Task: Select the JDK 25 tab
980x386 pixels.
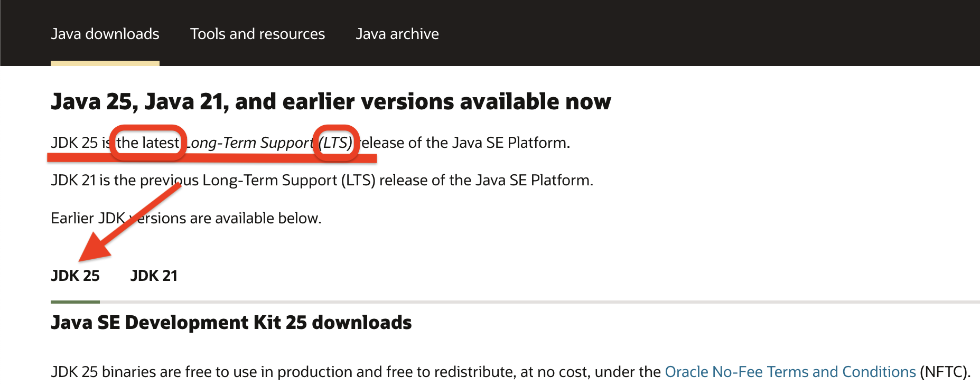Action: coord(75,276)
